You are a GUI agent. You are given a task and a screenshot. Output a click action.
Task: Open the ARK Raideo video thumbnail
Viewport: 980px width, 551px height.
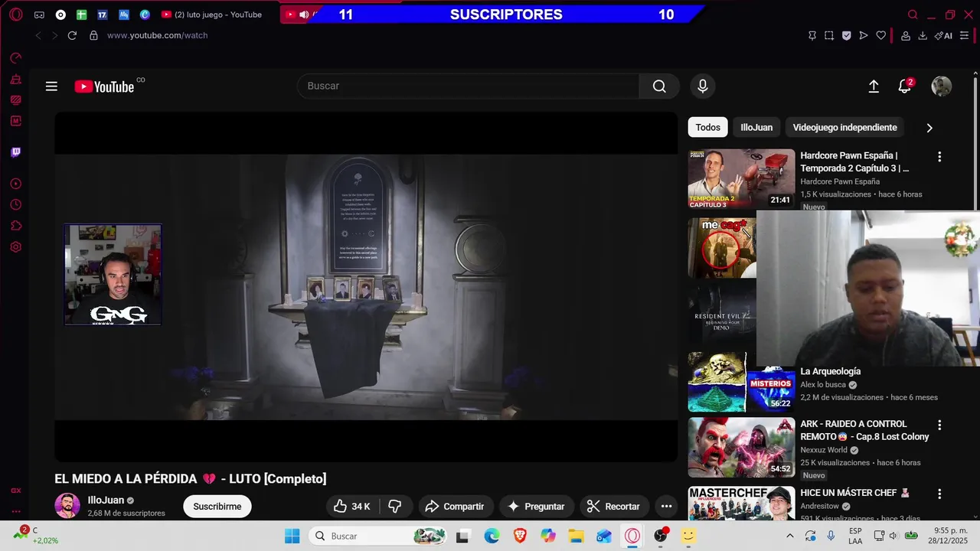point(741,447)
